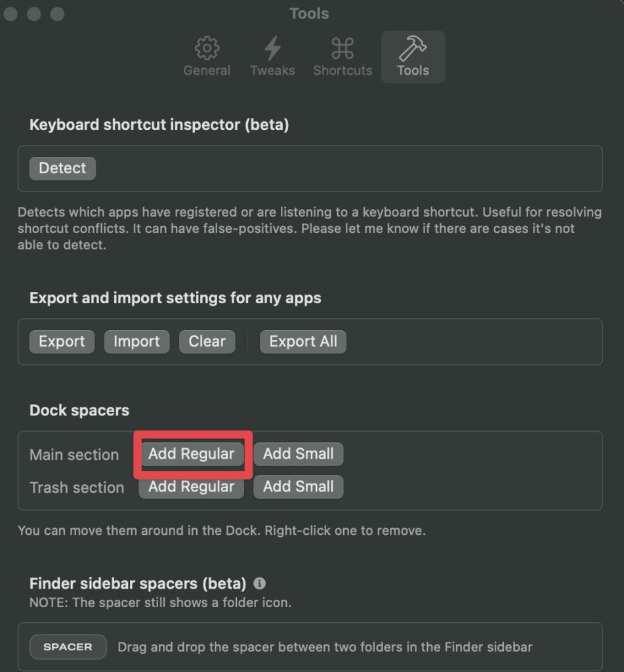
Task: Click the Dock spacers heading
Action: (x=79, y=410)
